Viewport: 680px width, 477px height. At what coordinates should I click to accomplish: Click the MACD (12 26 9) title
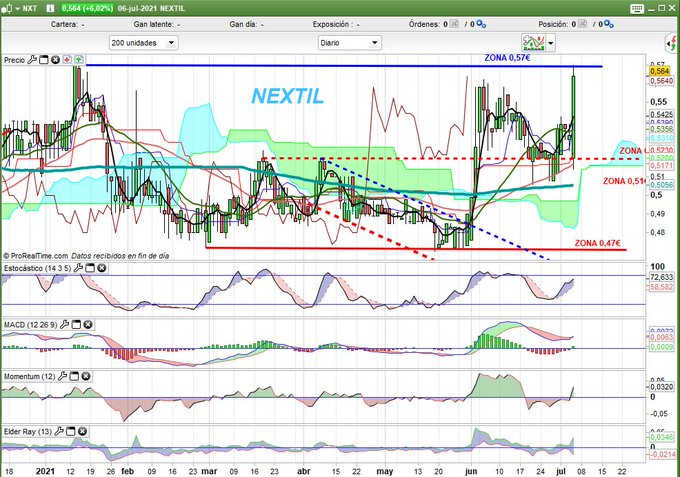tap(30, 325)
